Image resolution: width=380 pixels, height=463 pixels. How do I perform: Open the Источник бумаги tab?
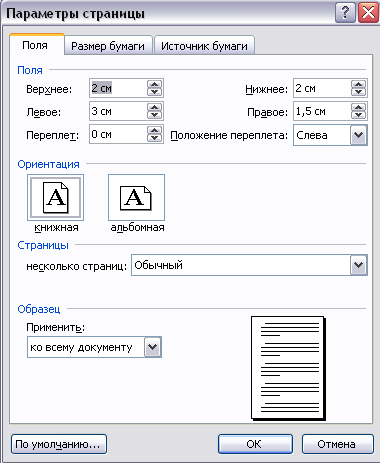coord(204,46)
